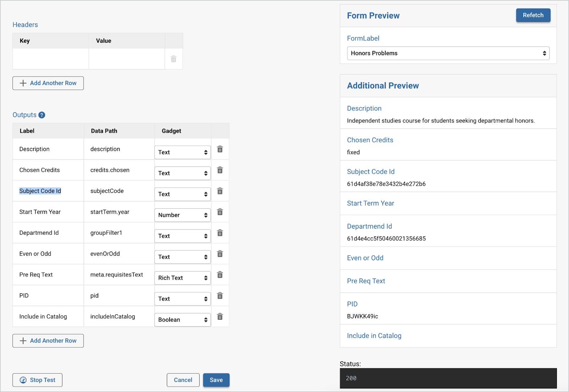Image resolution: width=569 pixels, height=392 pixels.
Task: Add another row to Outputs
Action: click(48, 341)
